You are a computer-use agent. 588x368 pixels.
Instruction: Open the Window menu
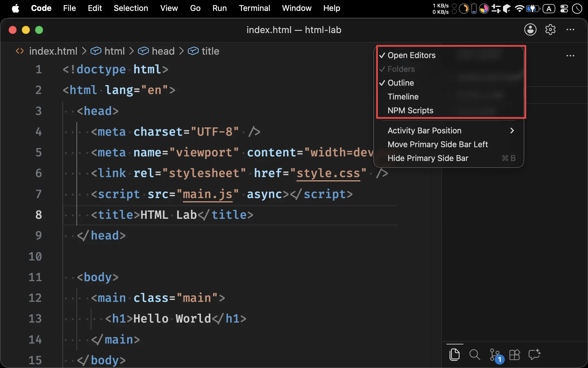(x=297, y=8)
